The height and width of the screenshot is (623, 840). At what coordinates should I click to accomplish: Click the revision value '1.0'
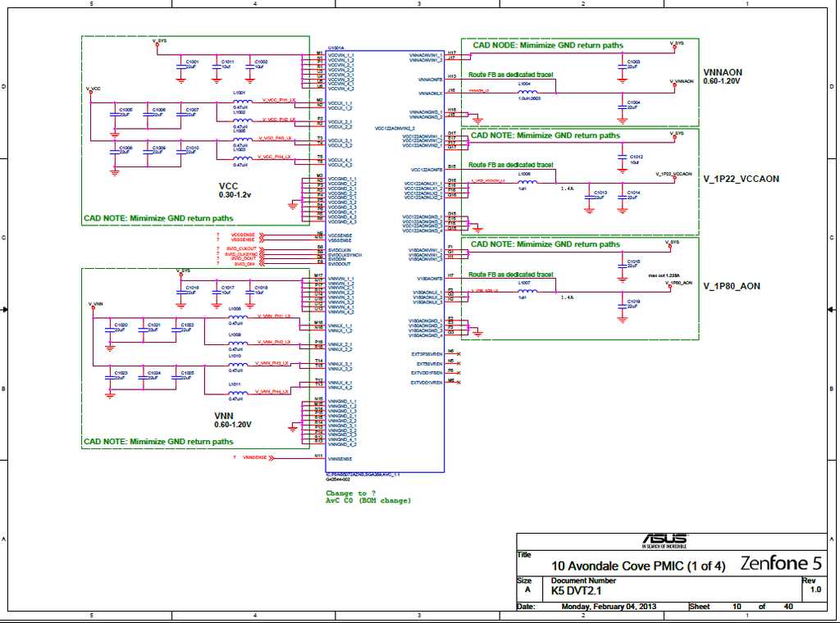point(815,589)
